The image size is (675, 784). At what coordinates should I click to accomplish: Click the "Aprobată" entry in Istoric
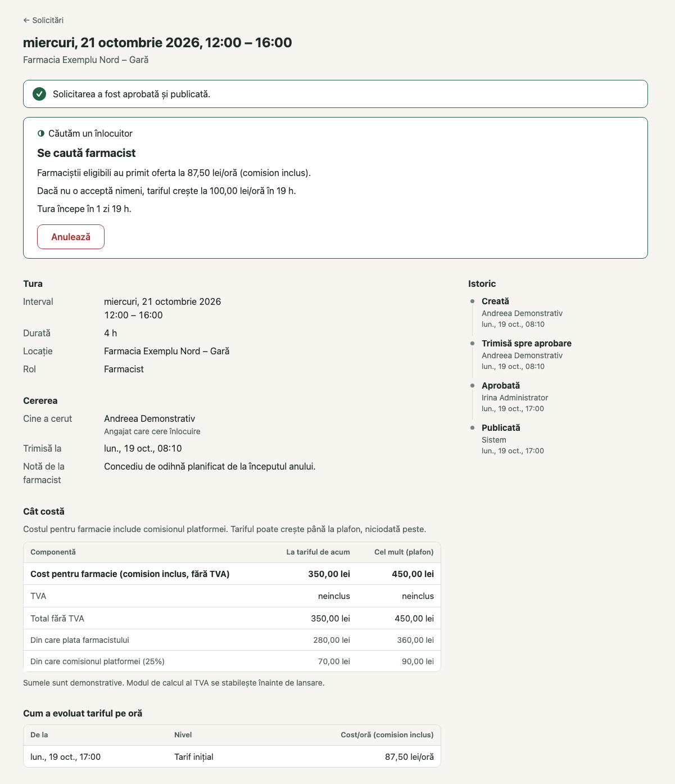point(501,386)
